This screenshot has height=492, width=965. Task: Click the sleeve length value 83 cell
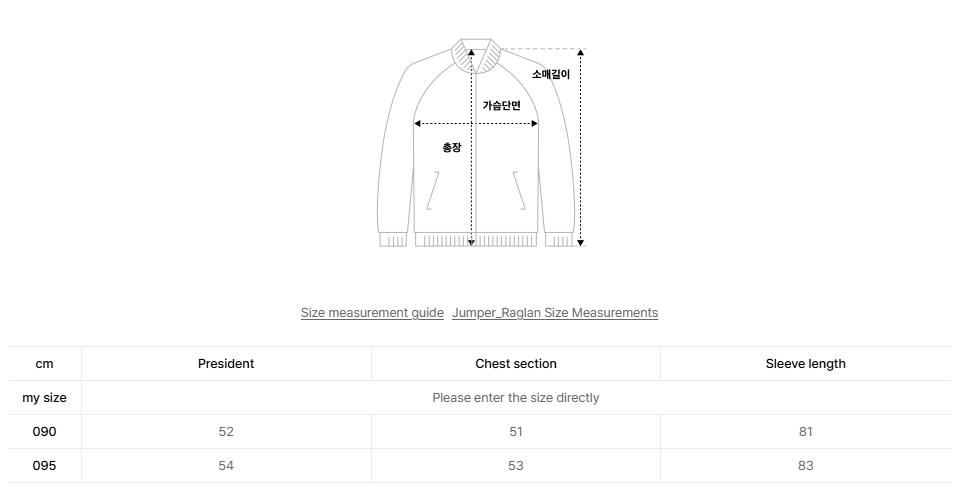coord(805,466)
